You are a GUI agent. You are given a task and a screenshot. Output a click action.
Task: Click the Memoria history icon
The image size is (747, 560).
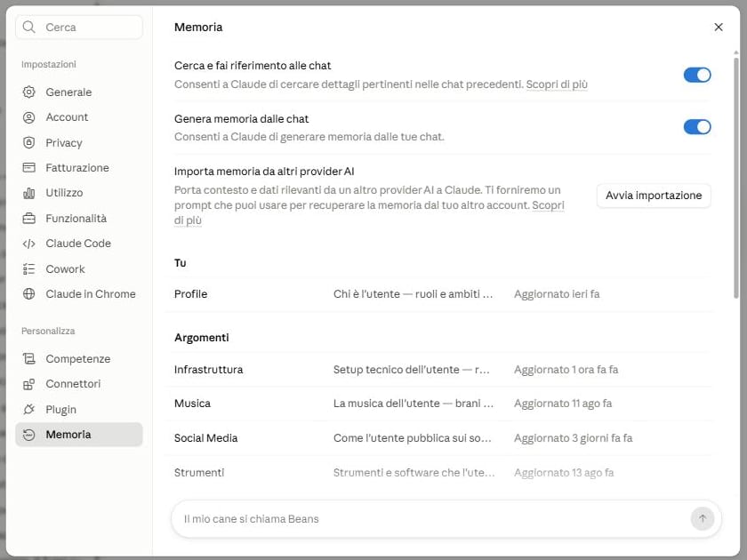click(x=29, y=435)
